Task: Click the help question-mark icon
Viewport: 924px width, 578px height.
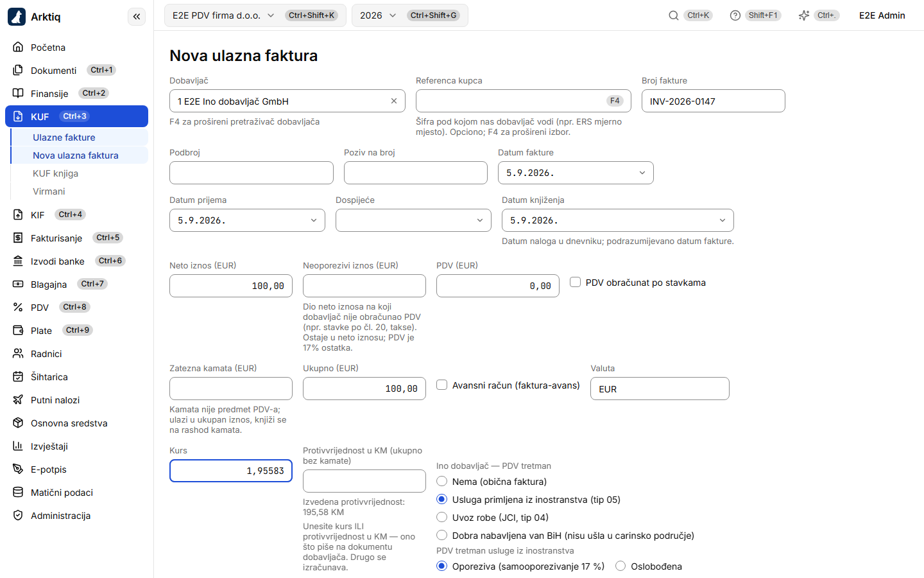Action: [x=735, y=15]
